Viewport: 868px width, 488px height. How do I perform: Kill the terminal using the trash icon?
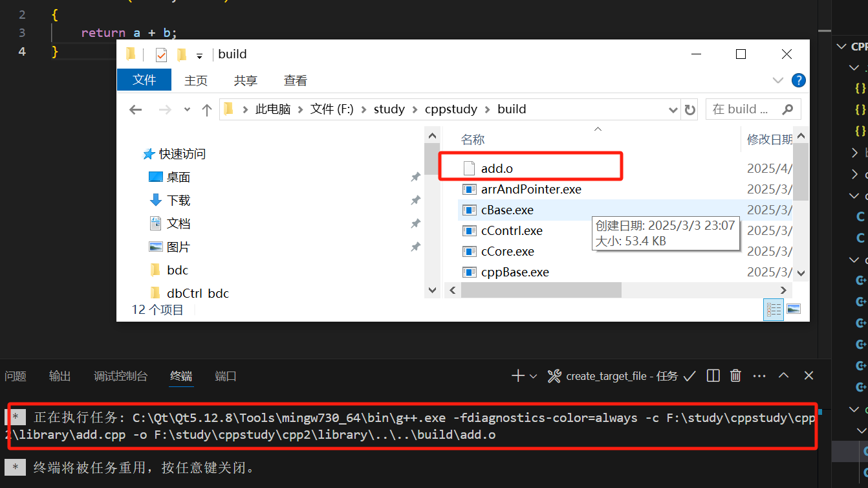(735, 376)
